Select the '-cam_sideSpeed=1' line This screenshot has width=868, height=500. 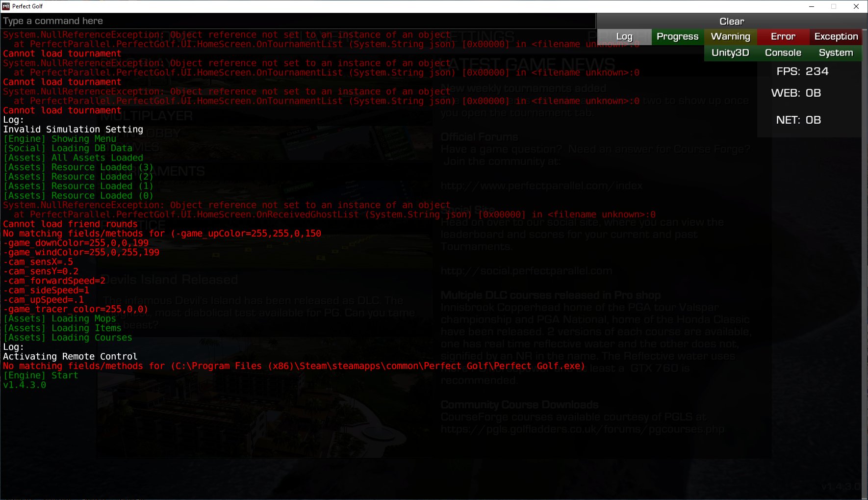pyautogui.click(x=46, y=290)
